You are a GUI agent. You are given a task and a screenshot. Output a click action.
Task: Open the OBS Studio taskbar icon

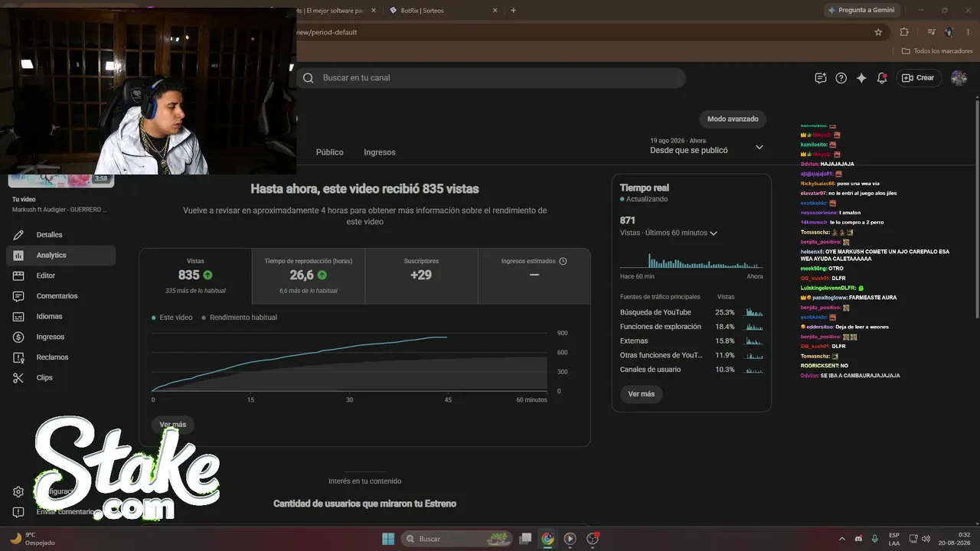(x=592, y=539)
